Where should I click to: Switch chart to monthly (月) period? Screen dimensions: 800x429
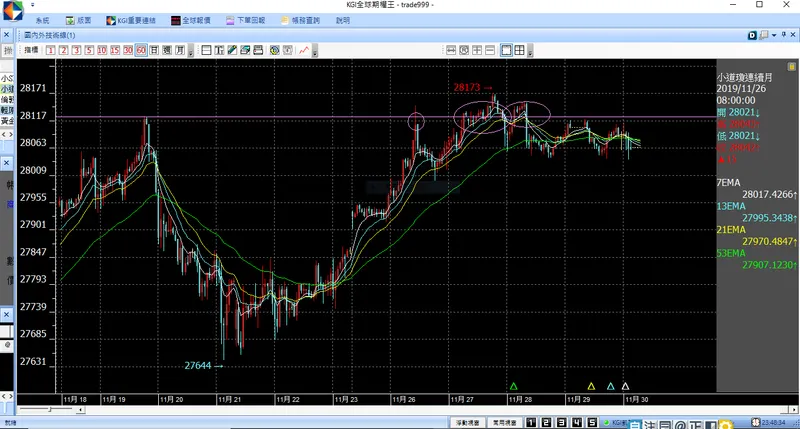[180, 50]
